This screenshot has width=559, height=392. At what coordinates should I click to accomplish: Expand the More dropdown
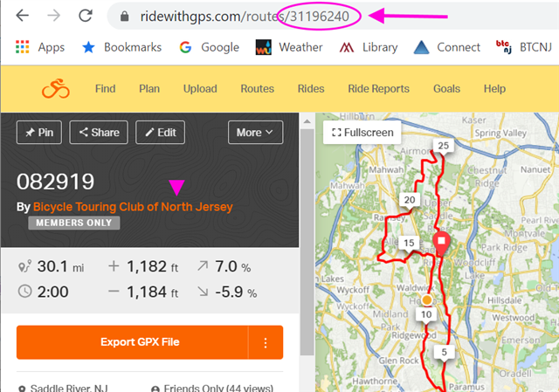(x=256, y=132)
